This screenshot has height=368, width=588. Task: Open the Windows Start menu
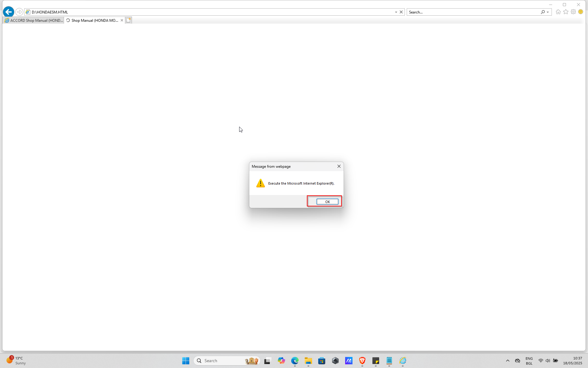point(186,361)
